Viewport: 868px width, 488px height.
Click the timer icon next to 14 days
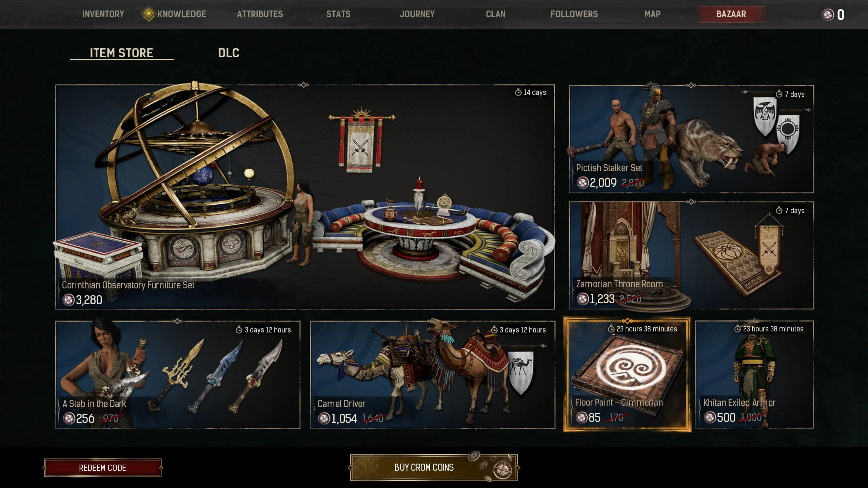(518, 92)
